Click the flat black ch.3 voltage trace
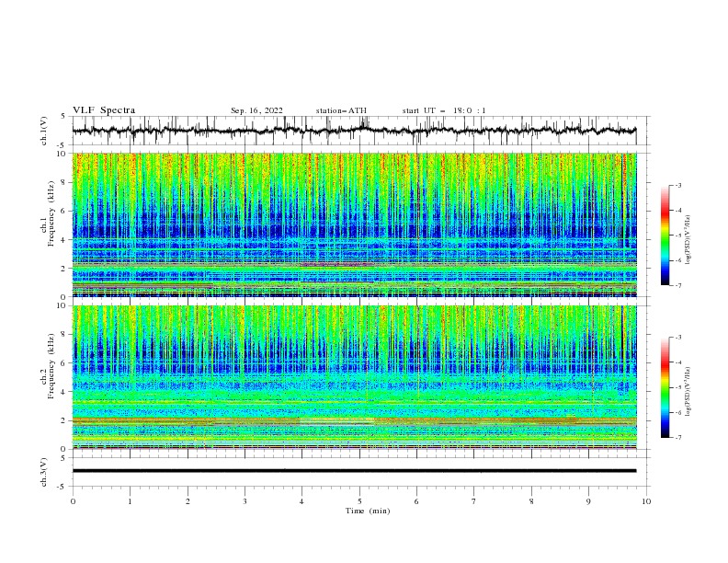The image size is (728, 563). pyautogui.click(x=354, y=471)
